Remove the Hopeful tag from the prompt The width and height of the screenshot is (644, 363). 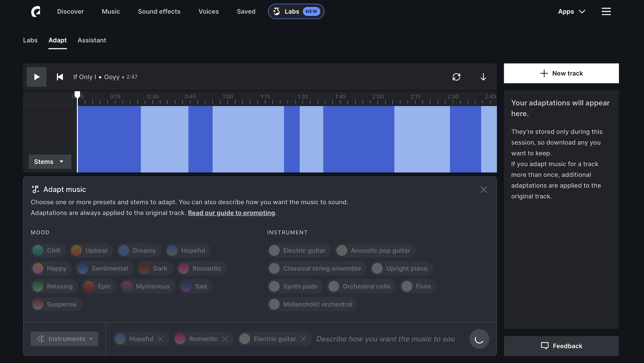tap(160, 339)
